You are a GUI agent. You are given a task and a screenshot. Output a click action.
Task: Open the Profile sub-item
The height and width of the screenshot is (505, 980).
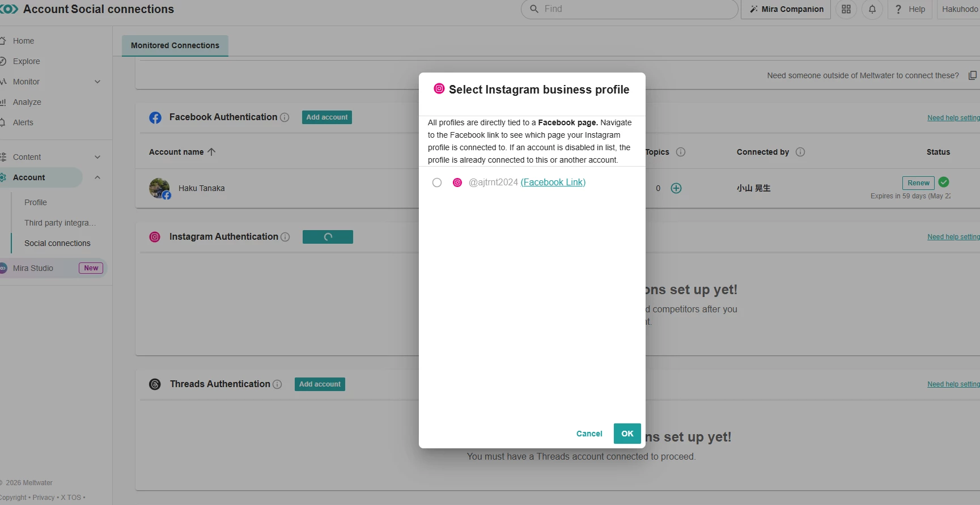(x=35, y=202)
